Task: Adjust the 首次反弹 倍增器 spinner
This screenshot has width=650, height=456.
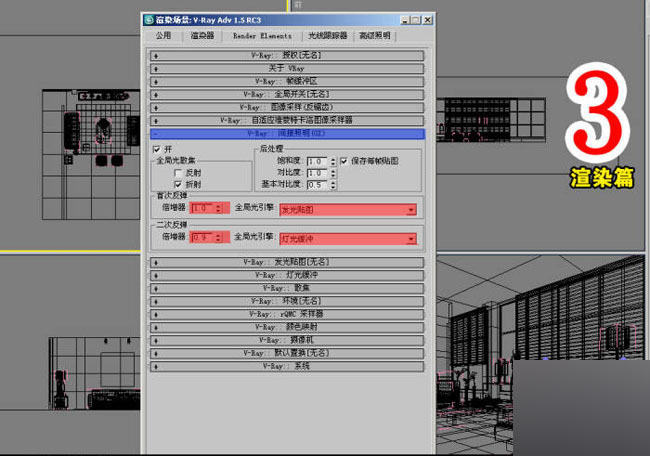Action: 218,208
